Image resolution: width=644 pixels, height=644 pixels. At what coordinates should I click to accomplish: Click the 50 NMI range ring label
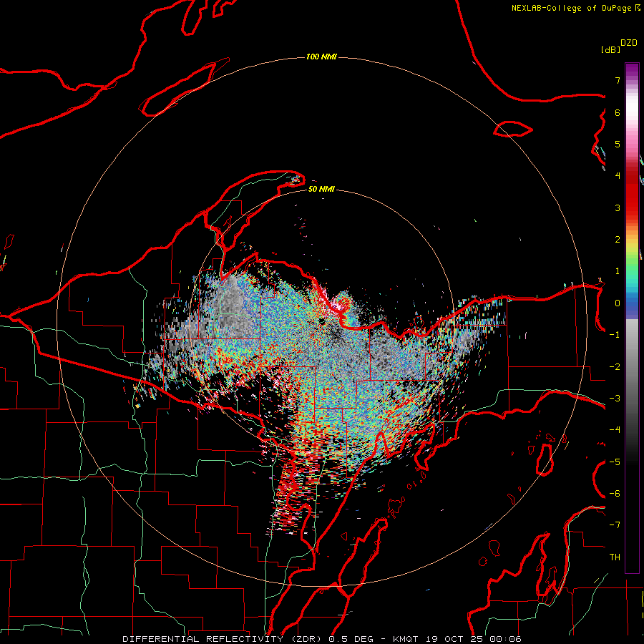321,189
